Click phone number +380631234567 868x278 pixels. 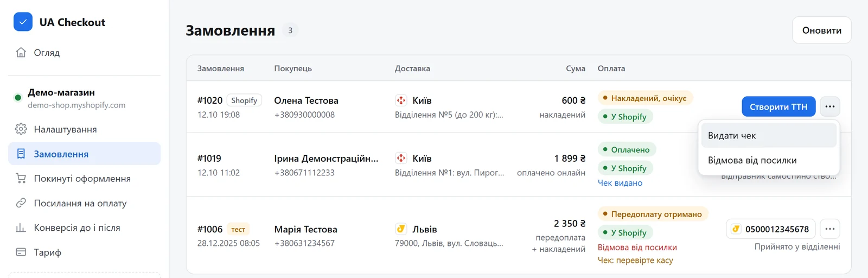click(x=304, y=243)
